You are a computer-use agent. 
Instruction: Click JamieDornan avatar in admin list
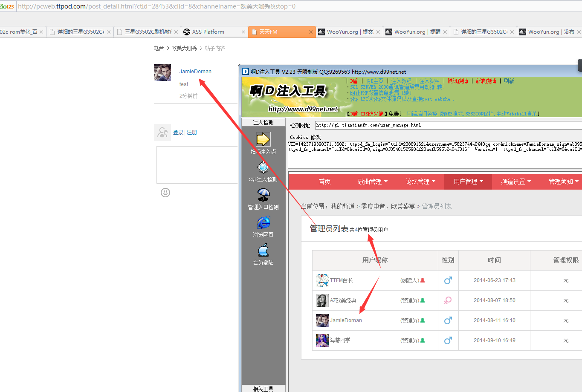tap(322, 320)
